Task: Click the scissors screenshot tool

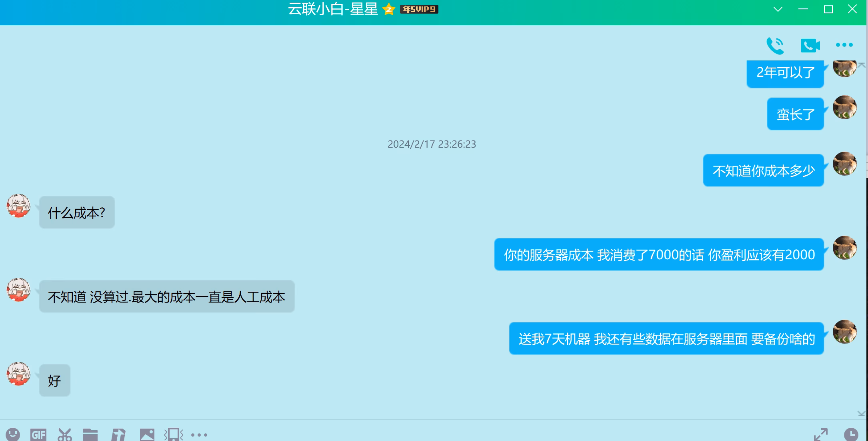Action: coord(64,435)
